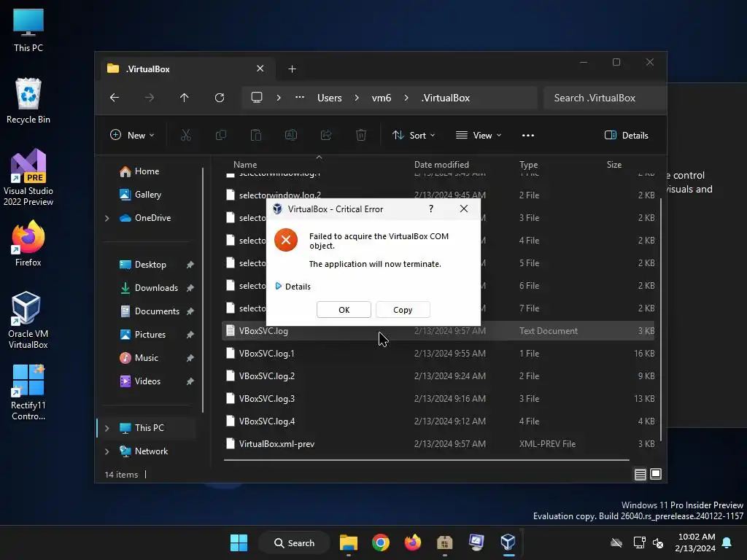Click the help question mark in dialog
The height and width of the screenshot is (560, 747).
point(431,209)
